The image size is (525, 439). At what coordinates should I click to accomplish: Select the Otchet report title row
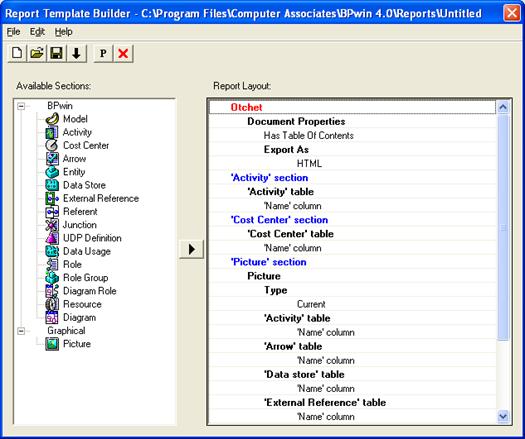[x=352, y=107]
